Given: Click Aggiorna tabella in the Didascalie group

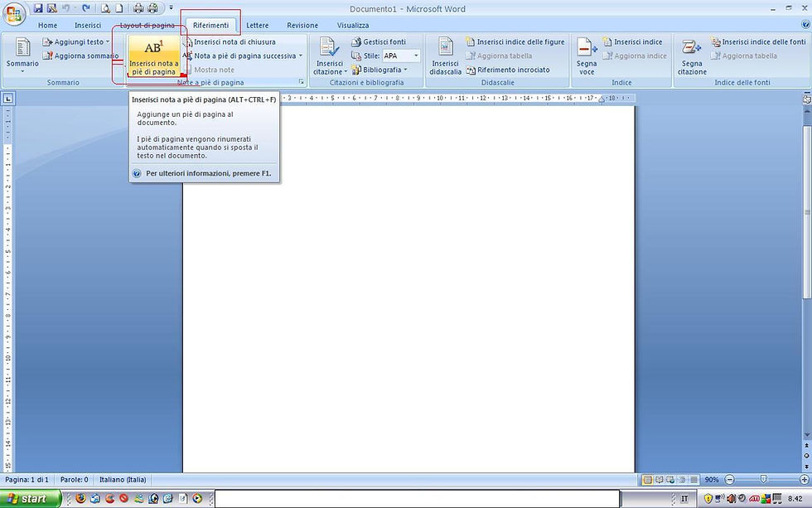Looking at the screenshot, I should (499, 56).
